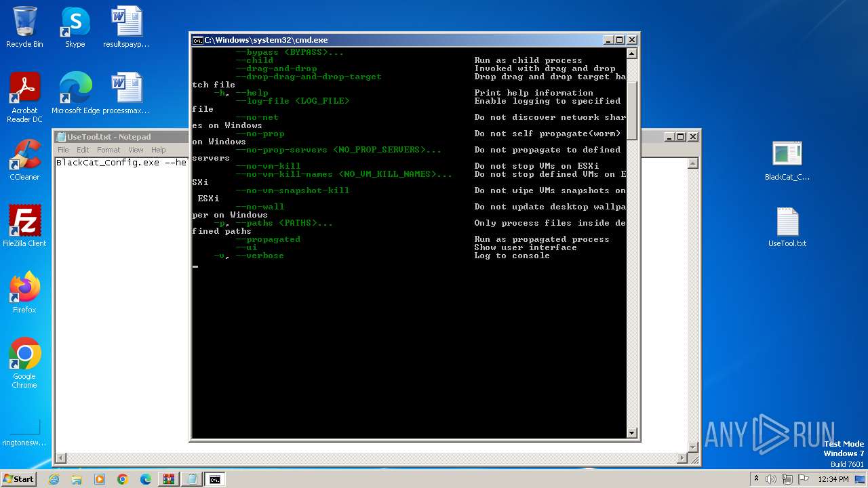This screenshot has width=868, height=488.
Task: Click Notepad's vertical scroll-up arrow
Action: [x=693, y=163]
